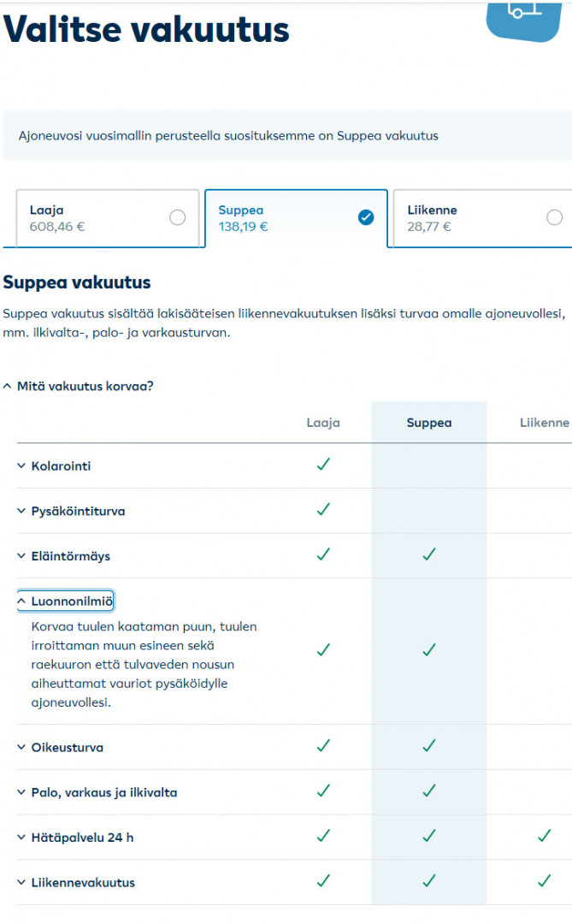Select the Laaja insurance radio button

[x=177, y=217]
